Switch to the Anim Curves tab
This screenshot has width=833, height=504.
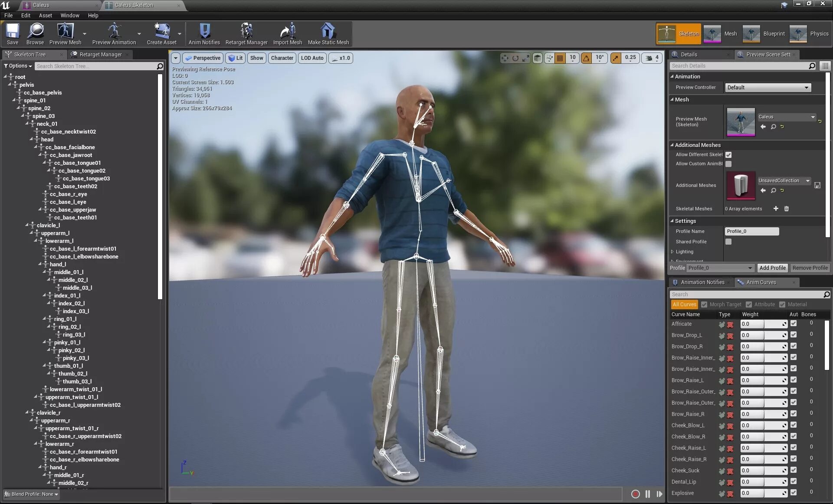click(x=761, y=282)
